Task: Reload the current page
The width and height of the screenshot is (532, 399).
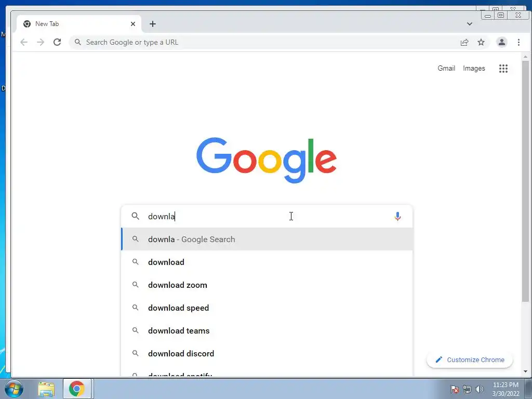Action: click(57, 42)
